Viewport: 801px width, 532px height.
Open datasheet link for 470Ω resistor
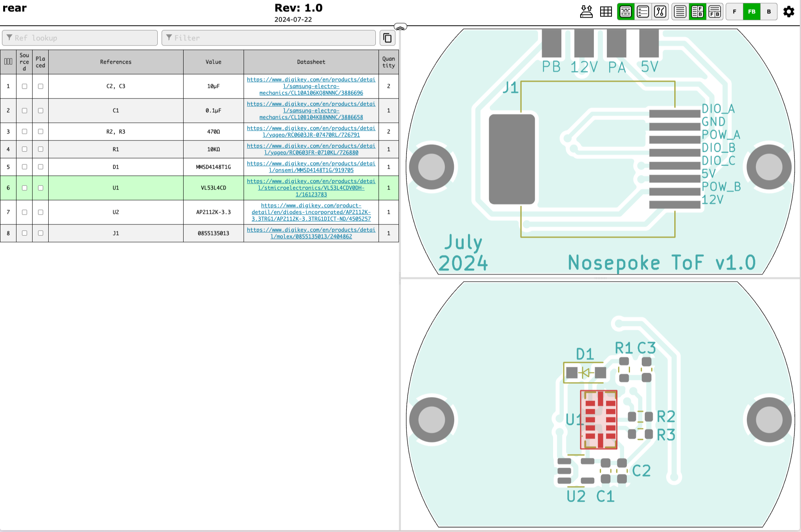[311, 131]
